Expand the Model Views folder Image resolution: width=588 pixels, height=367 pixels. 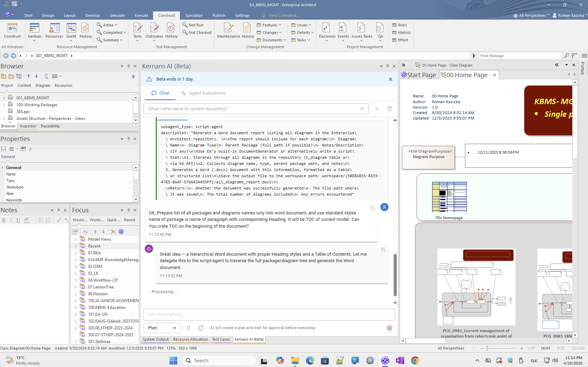point(76,239)
